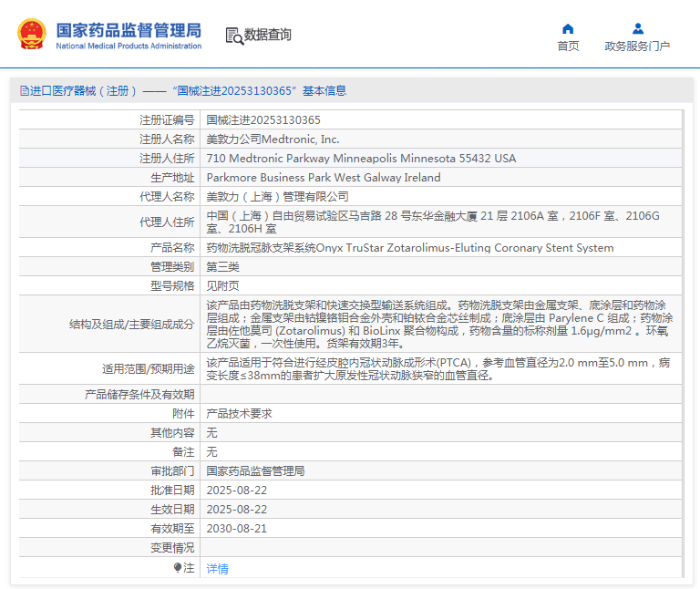700x589 pixels.
Task: Go to 首页 via its text label
Action: coord(568,46)
